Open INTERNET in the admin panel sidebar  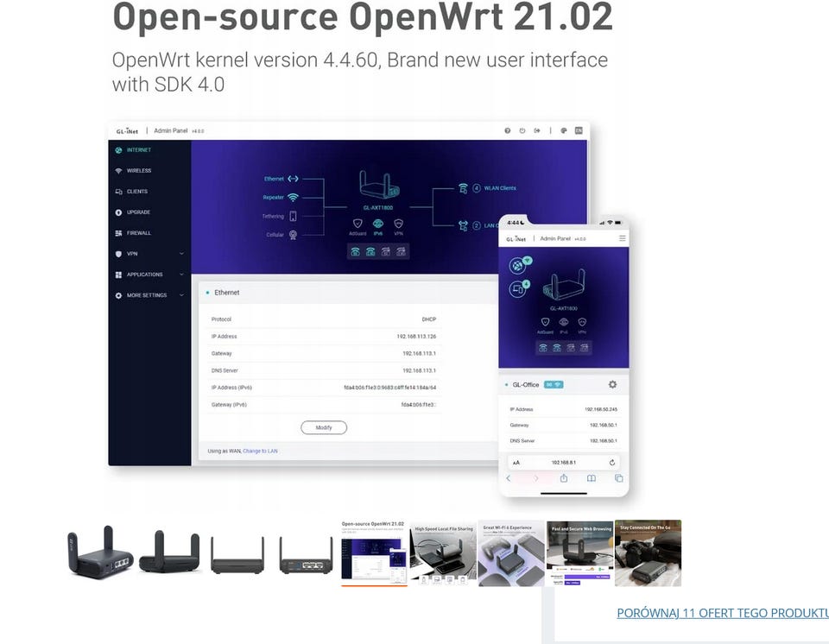[139, 150]
